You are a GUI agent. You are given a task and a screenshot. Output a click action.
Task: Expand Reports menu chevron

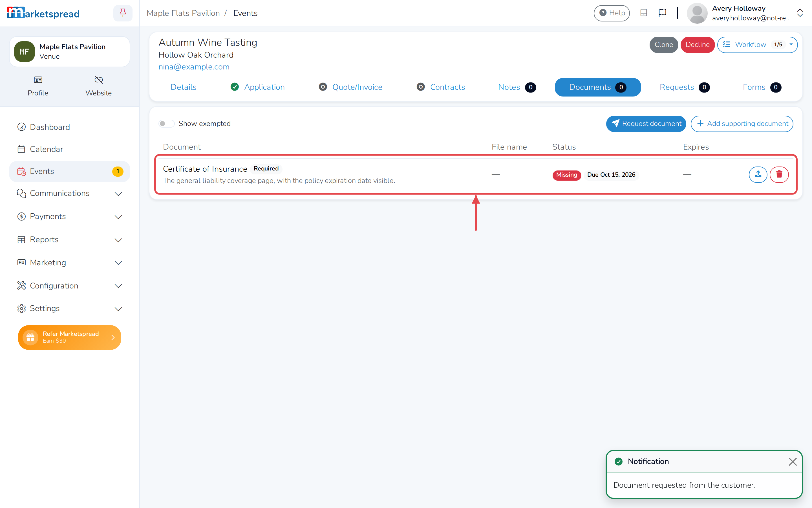pyautogui.click(x=118, y=240)
